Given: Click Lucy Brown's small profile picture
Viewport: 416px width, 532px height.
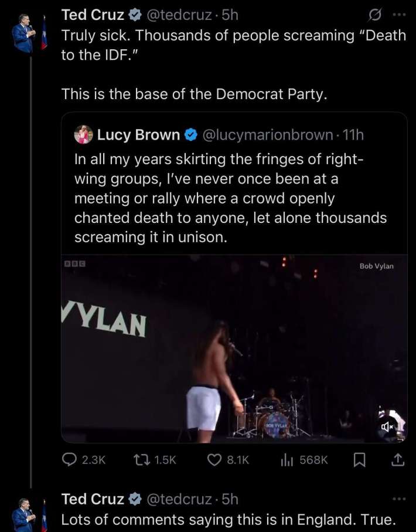Looking at the screenshot, I should 83,135.
